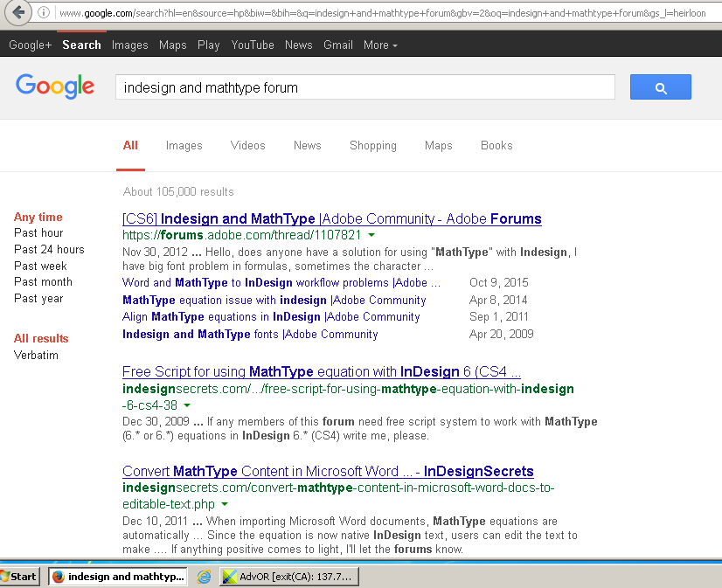
Task: Open 'MathType equation issue with indesign' link
Action: coord(274,300)
